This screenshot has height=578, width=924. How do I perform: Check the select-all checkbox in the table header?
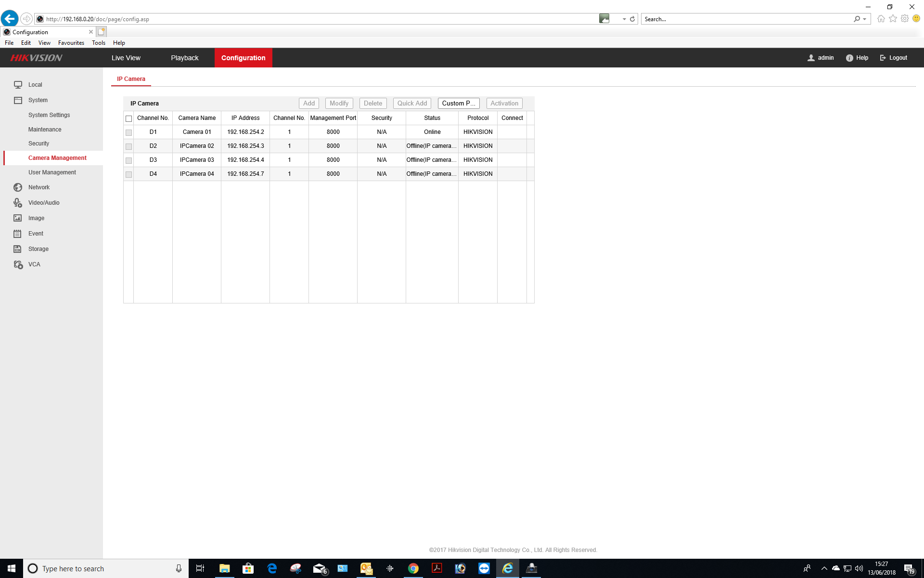coord(128,118)
